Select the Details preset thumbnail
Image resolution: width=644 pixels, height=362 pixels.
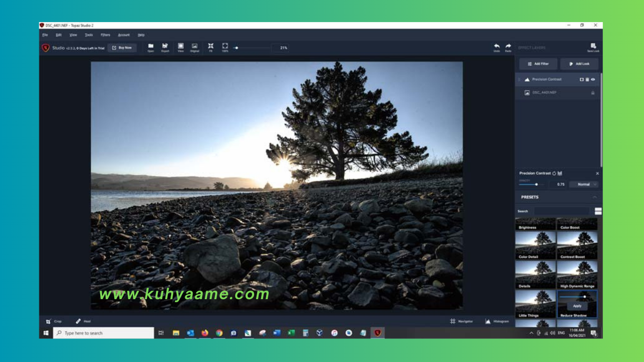(535, 275)
